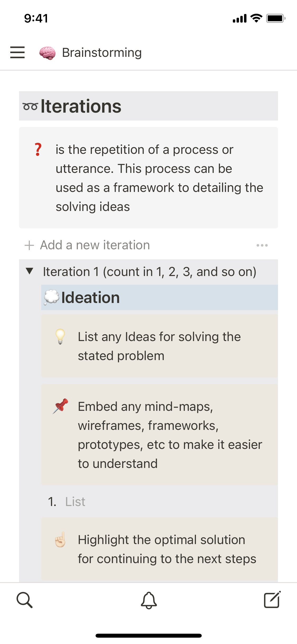Tap the compose new page icon
Screen dimensions: 297x644
click(272, 600)
